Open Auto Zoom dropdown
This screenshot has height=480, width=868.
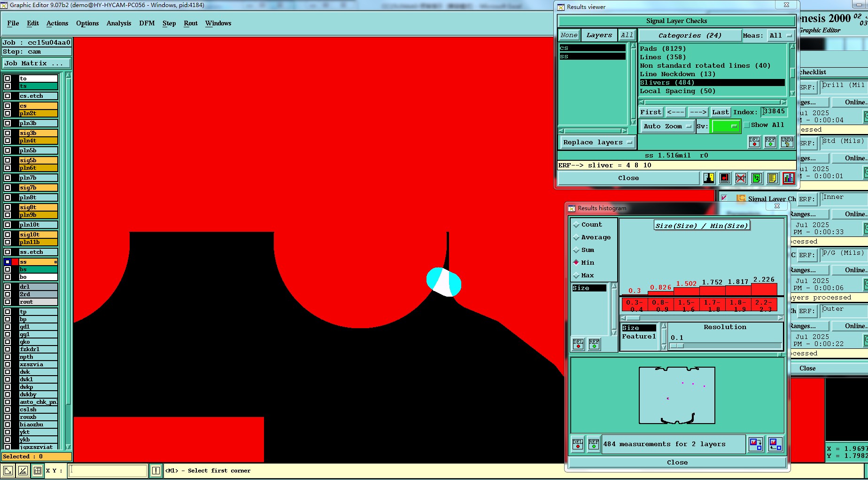667,126
